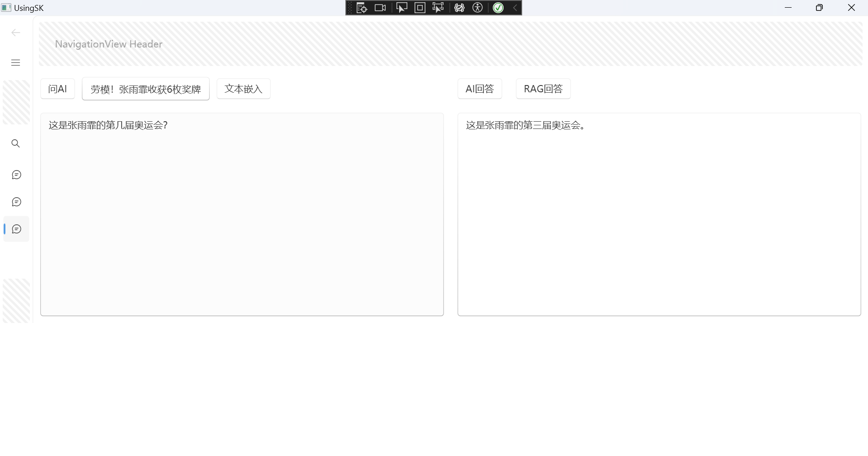The width and height of the screenshot is (868, 456).
Task: Trigger Hot Reload from the toolbar
Action: (x=459, y=7)
